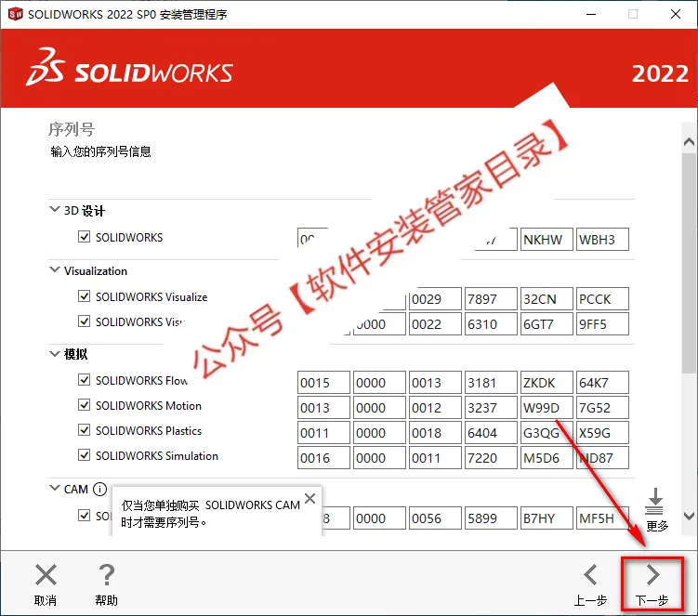
Task: Click the 上一步 label
Action: pyautogui.click(x=590, y=600)
